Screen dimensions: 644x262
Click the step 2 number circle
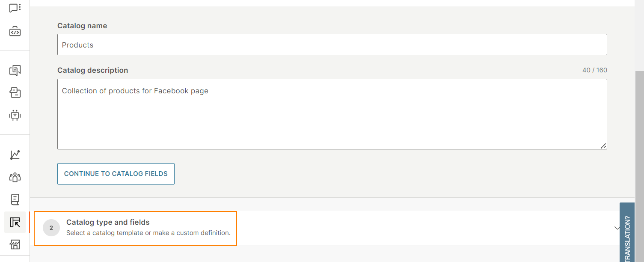(x=51, y=228)
